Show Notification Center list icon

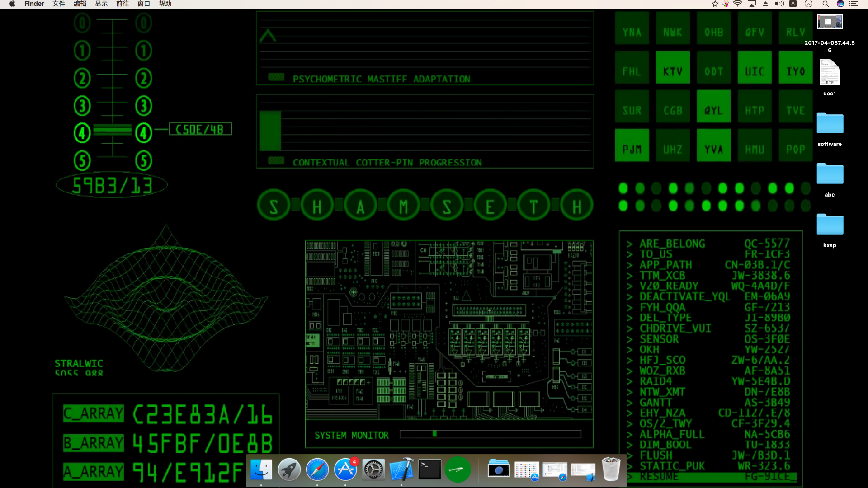[x=854, y=4]
